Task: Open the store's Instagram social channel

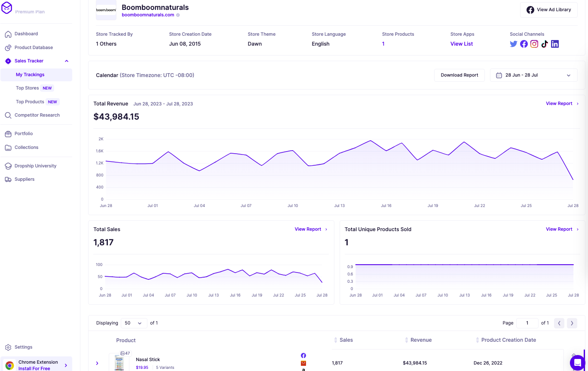Action: [534, 43]
